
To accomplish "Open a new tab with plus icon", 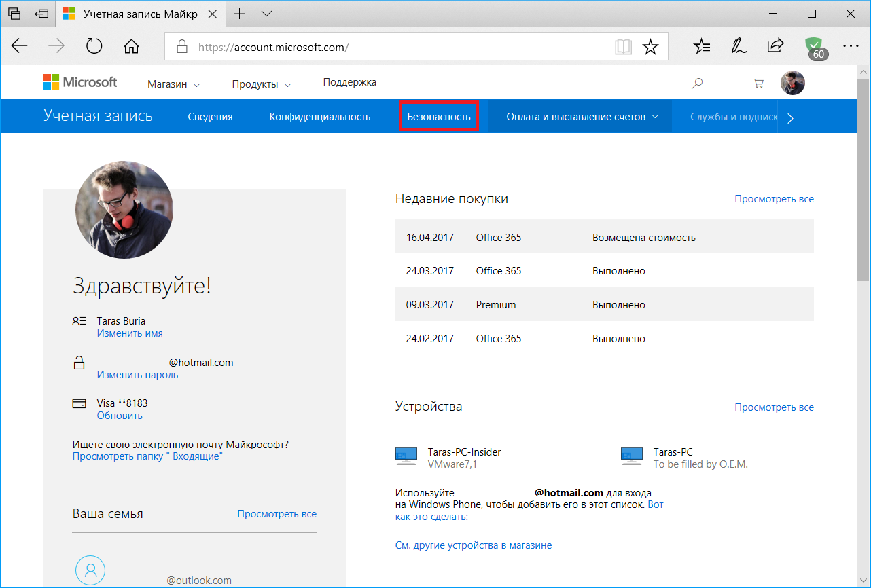I will click(x=239, y=14).
